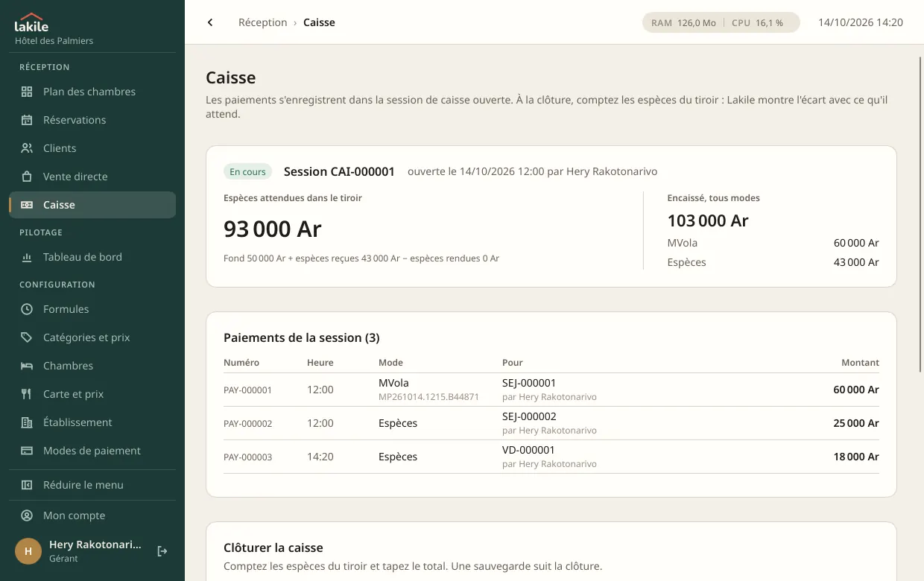The height and width of the screenshot is (581, 924).
Task: Click VD-000001 in the Pour column
Action: (x=528, y=450)
